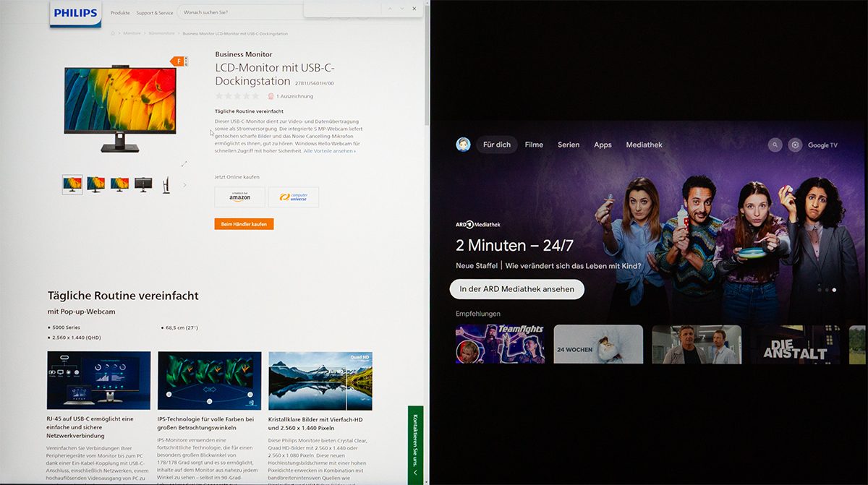
Task: Click the orange energy label F badge
Action: pyautogui.click(x=179, y=61)
